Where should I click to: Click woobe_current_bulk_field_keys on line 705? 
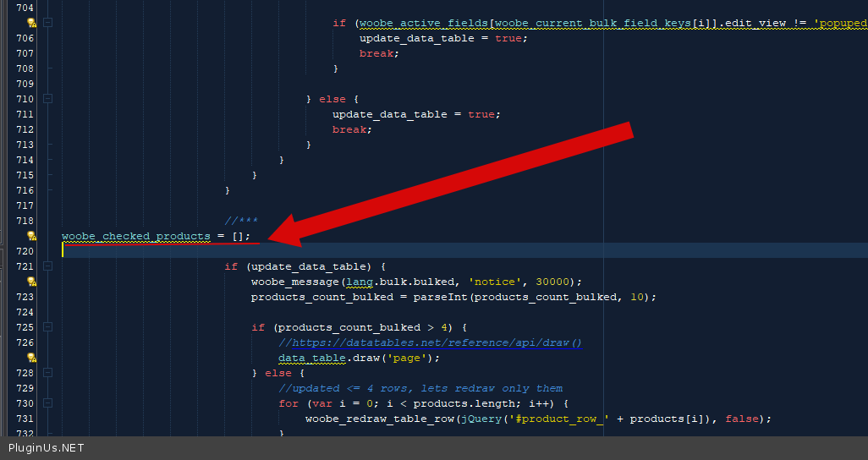coord(591,23)
